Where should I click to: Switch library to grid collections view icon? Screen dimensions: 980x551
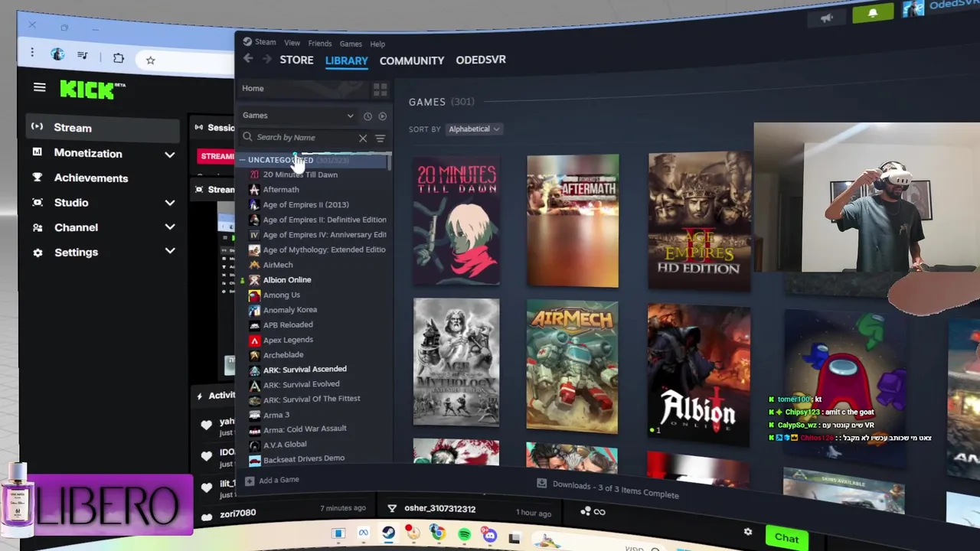point(380,90)
